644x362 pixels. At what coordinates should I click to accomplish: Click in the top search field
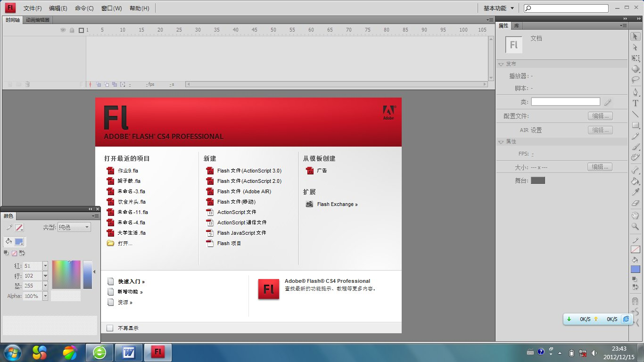click(566, 8)
